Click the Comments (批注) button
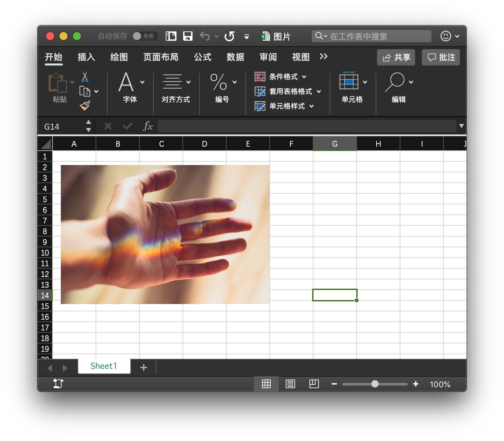504x441 pixels. (441, 57)
